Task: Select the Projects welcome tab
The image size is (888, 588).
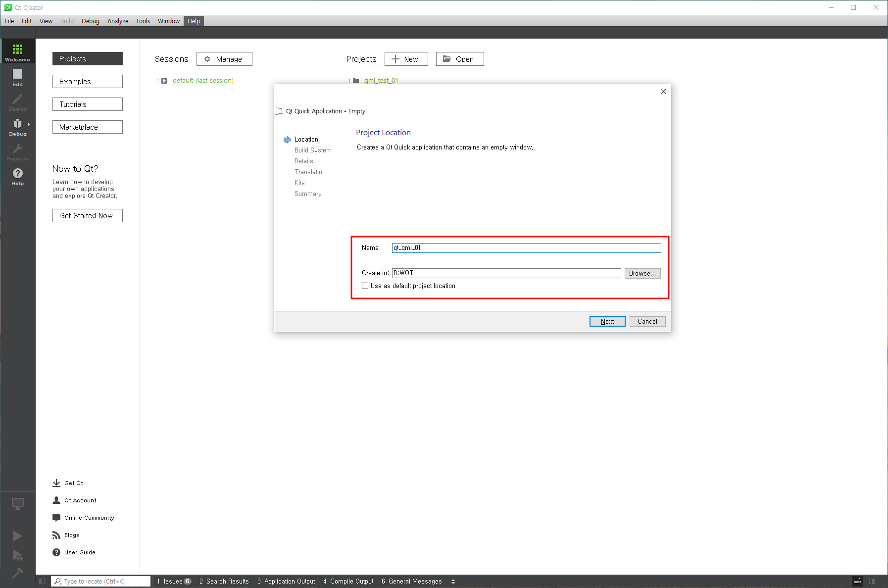Action: (x=88, y=58)
